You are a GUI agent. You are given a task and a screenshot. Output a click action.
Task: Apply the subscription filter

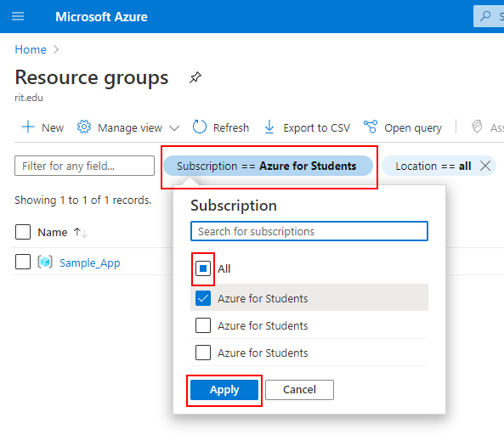click(x=224, y=390)
